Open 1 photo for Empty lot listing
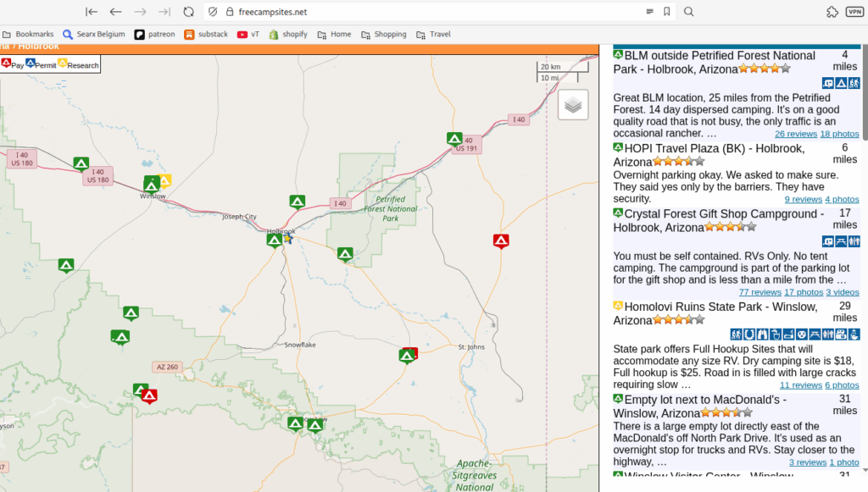Image resolution: width=868 pixels, height=492 pixels. 844,462
